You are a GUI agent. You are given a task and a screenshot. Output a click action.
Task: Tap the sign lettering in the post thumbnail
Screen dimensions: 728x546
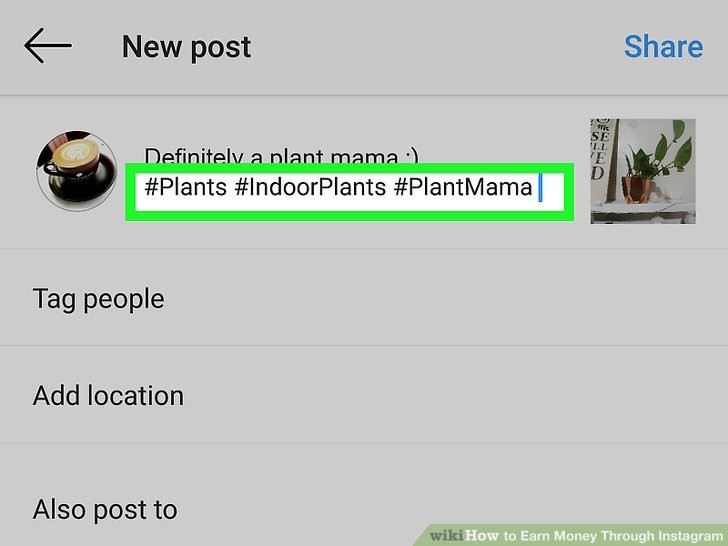(x=600, y=150)
